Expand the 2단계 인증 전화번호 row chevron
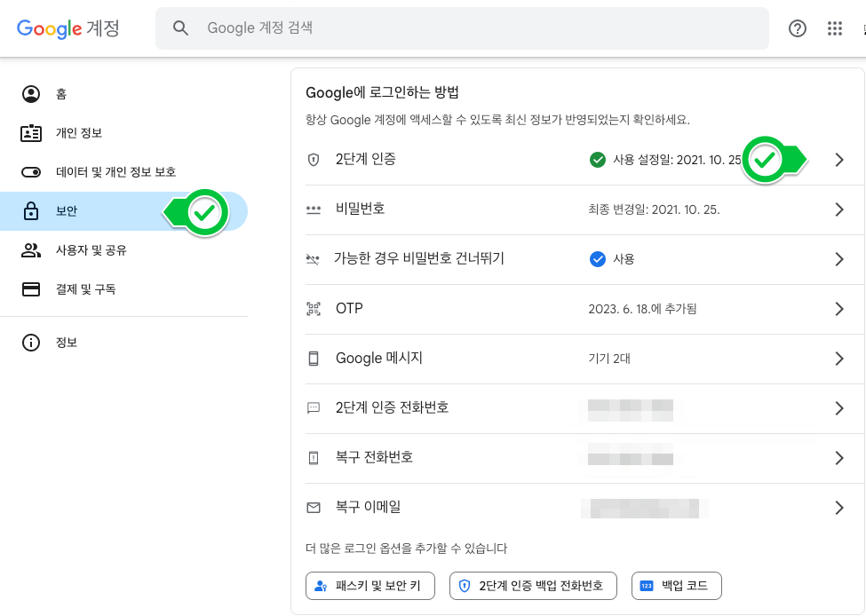Image resolution: width=866 pixels, height=616 pixels. 839,408
